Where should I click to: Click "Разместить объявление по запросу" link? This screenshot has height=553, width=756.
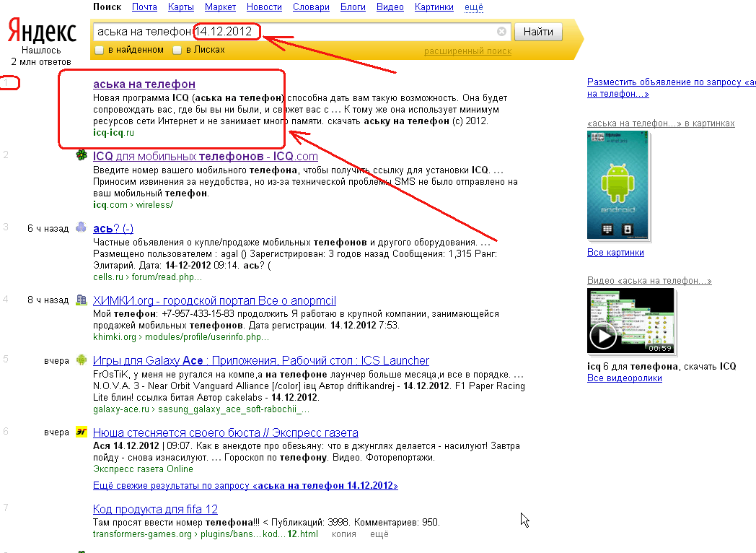[671, 88]
